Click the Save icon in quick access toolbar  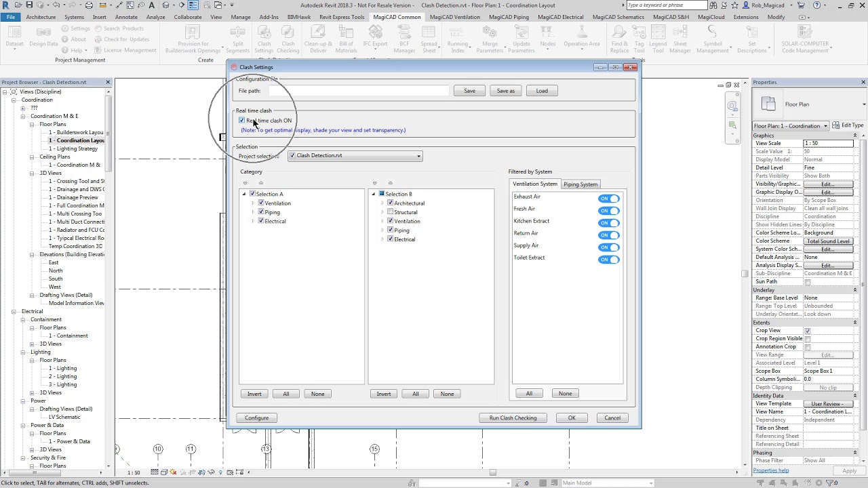29,5
